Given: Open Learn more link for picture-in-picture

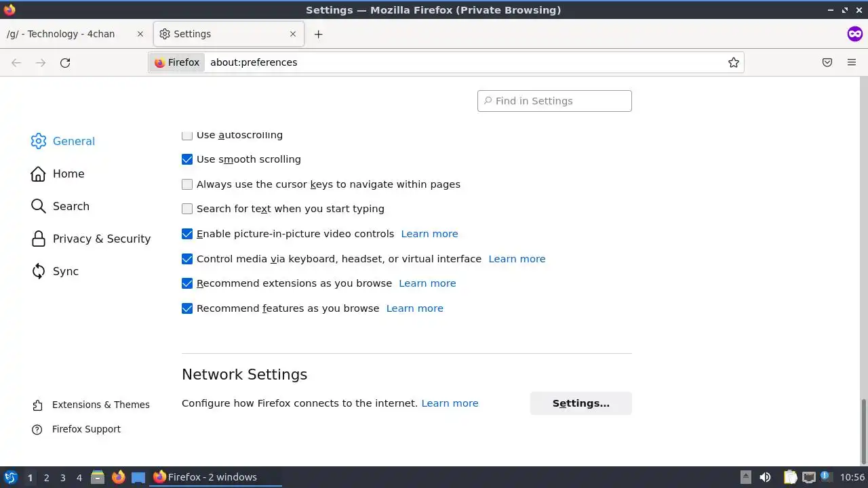Looking at the screenshot, I should point(429,234).
